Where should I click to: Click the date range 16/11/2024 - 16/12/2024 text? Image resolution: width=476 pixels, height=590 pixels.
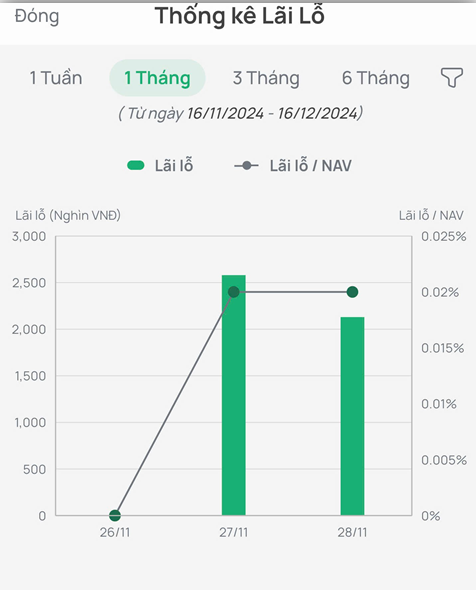[x=272, y=113]
